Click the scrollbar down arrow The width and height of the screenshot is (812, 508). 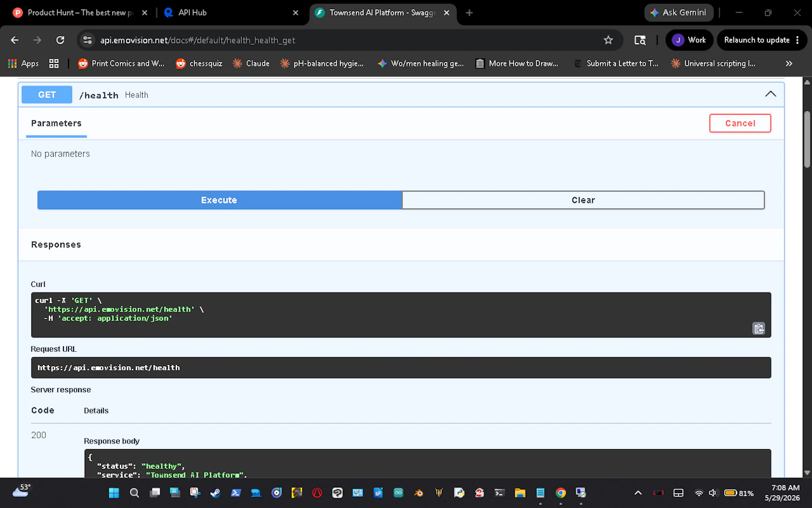pos(807,473)
